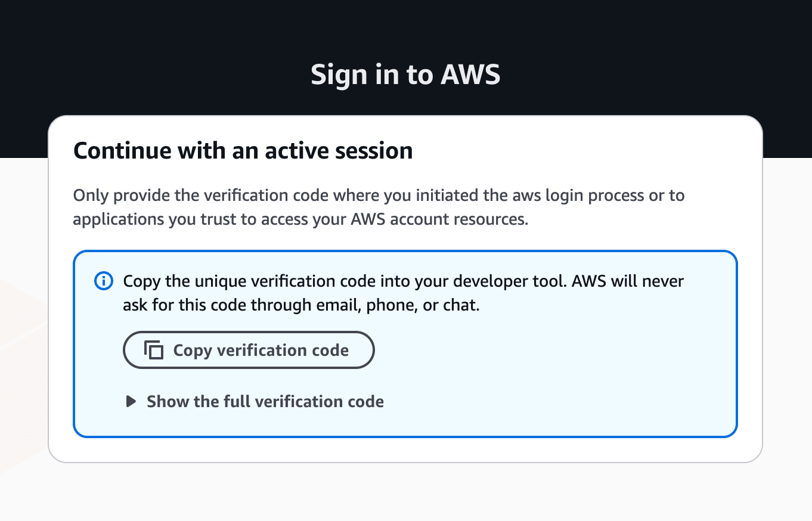
Task: Click the copy icon inside the button
Action: click(x=154, y=350)
